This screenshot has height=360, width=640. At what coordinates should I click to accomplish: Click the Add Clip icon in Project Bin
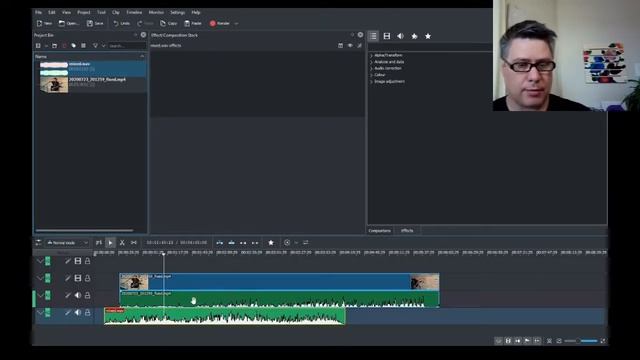(x=38, y=46)
